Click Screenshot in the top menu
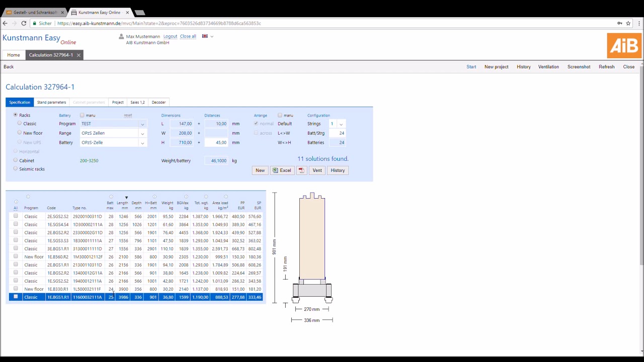The height and width of the screenshot is (362, 644). (x=579, y=67)
